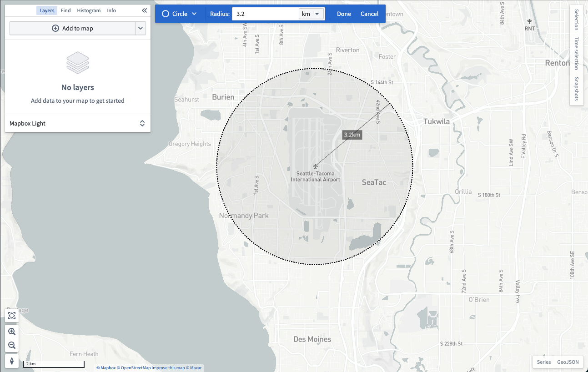Click the Seattle-Tacoma airport plane marker
This screenshot has height=372, width=588.
pos(316,166)
